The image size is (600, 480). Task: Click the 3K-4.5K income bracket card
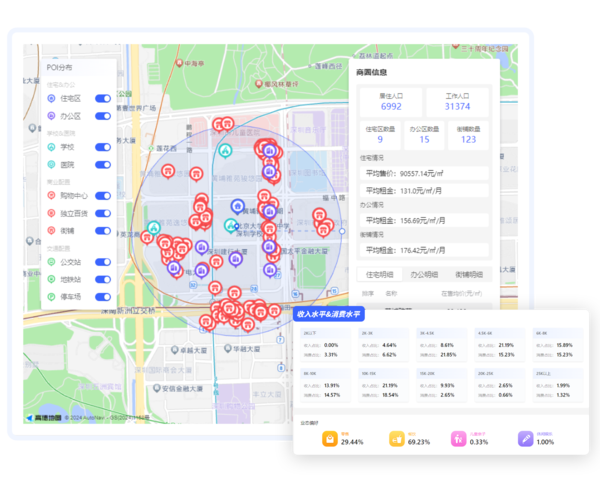442,344
